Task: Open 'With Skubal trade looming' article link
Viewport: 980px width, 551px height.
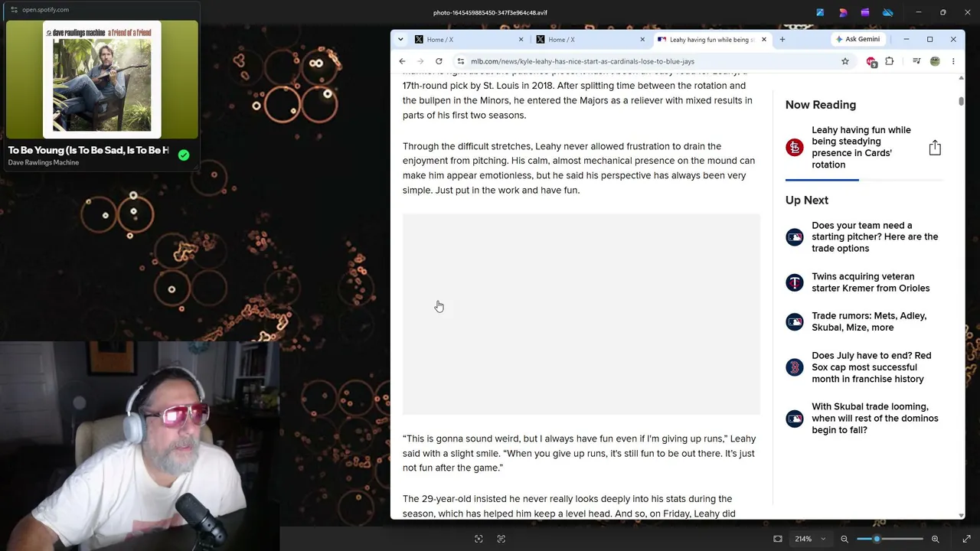Action: click(874, 418)
